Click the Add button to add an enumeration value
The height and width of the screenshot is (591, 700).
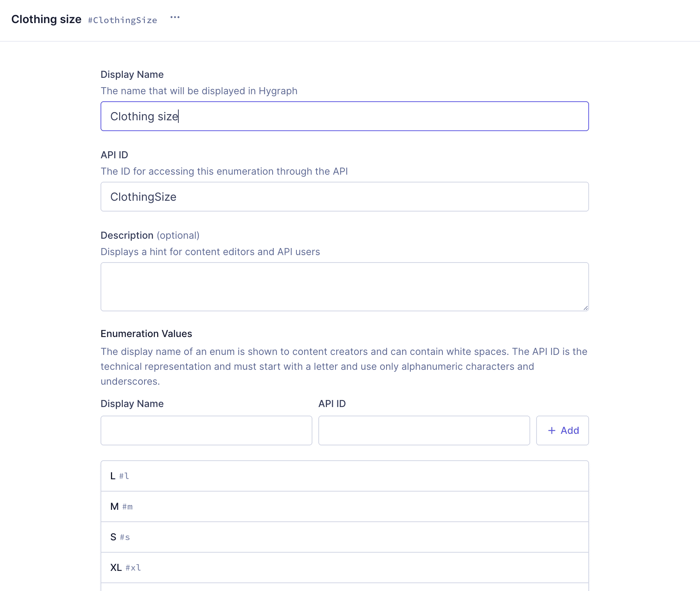coord(562,430)
